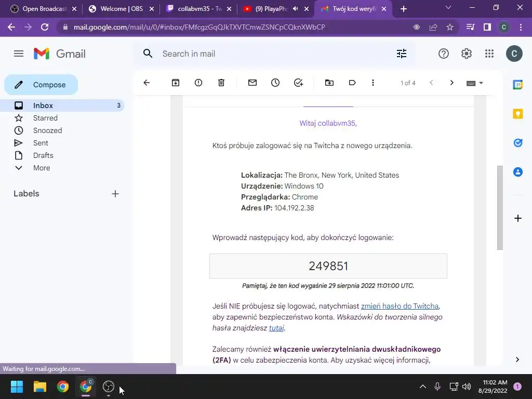Show search options filter icon
Screen dimensions: 532x399
[x=402, y=54]
